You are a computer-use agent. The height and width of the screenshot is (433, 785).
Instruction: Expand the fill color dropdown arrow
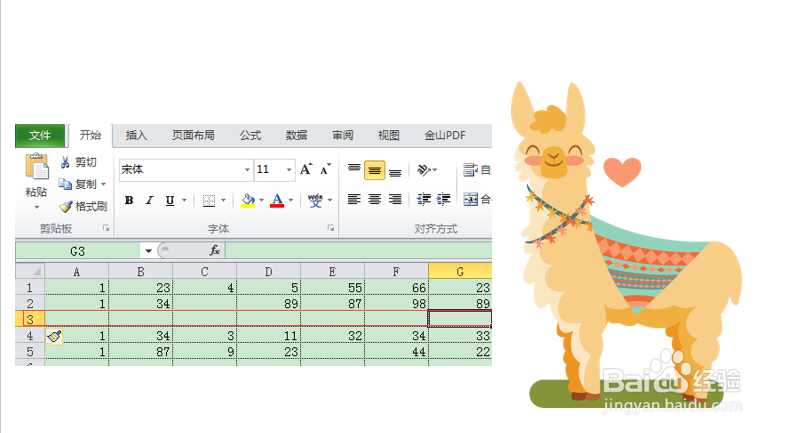[x=261, y=200]
